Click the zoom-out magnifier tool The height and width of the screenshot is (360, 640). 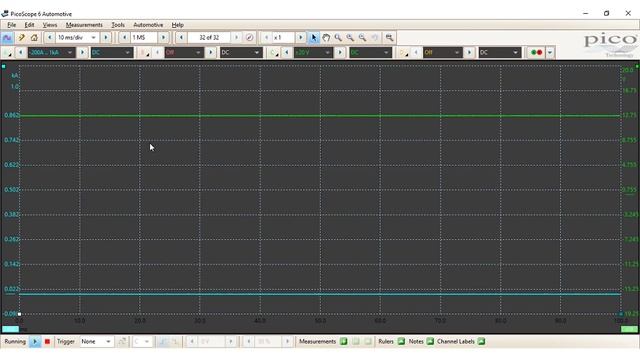click(x=362, y=38)
